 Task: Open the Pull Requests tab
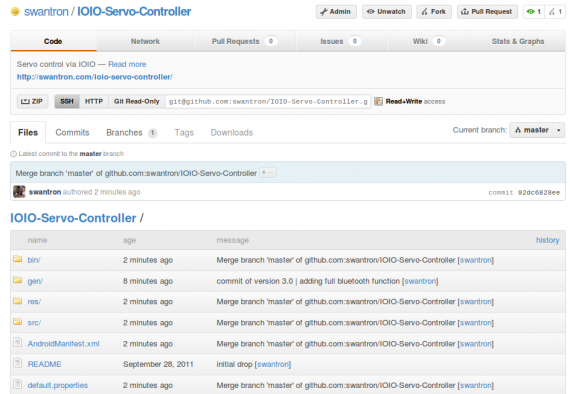(245, 41)
